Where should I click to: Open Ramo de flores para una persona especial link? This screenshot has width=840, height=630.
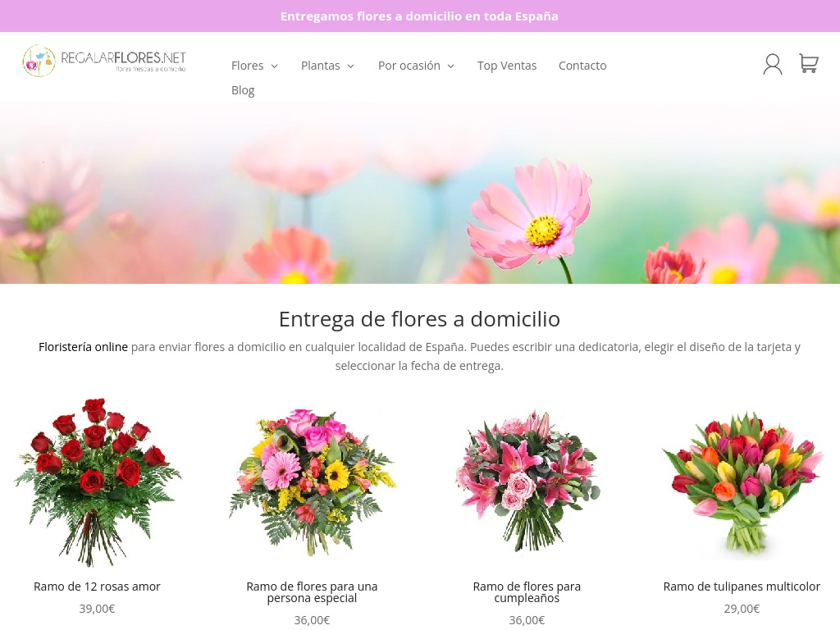coord(312,592)
